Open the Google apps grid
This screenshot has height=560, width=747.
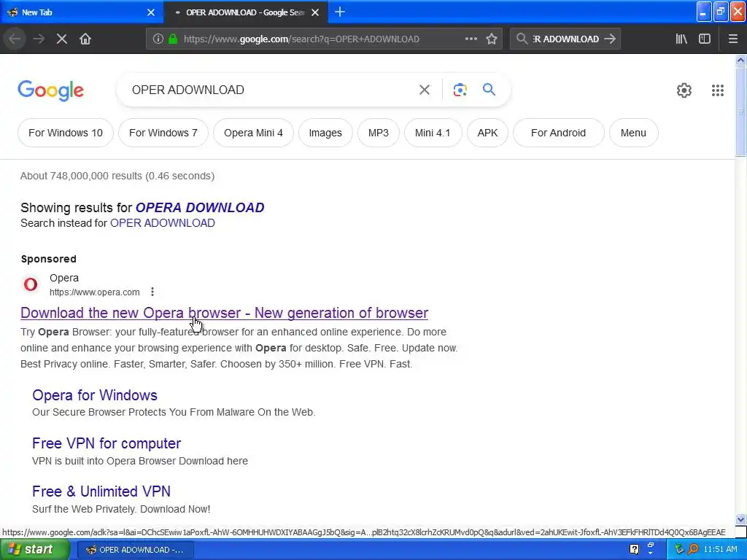coord(718,90)
